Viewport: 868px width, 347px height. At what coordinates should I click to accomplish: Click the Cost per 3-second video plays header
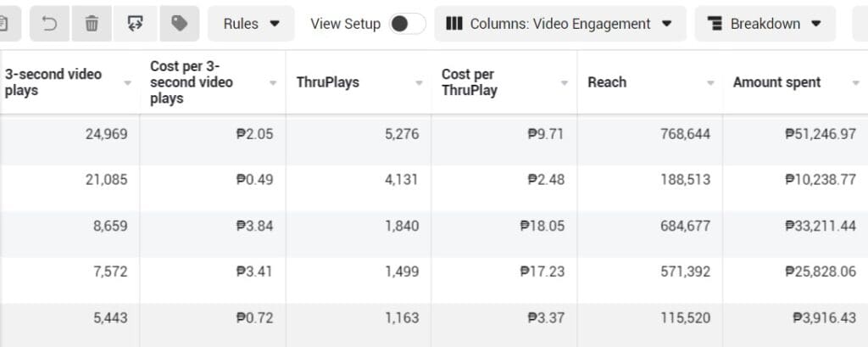(x=192, y=82)
